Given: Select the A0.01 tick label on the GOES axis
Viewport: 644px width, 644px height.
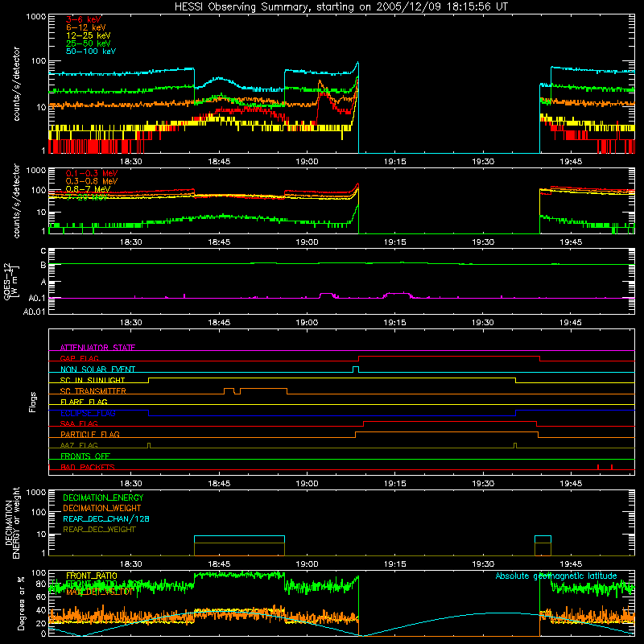Looking at the screenshot, I should pos(34,312).
